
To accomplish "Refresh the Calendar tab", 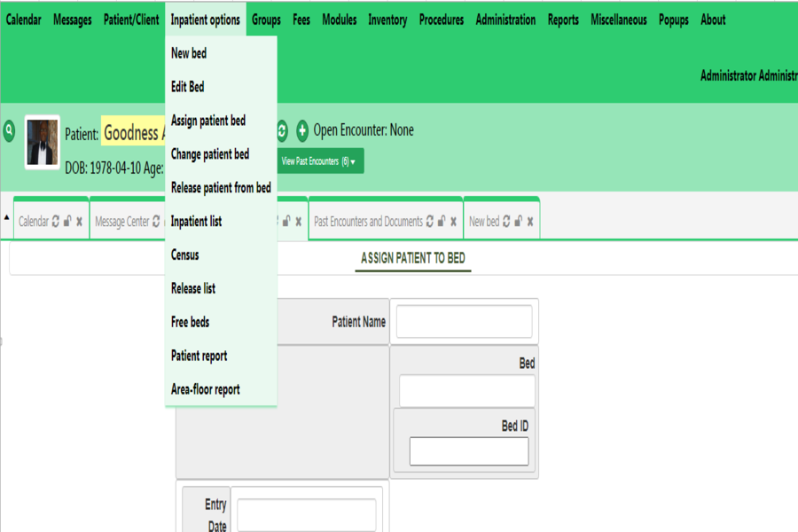I will click(56, 221).
